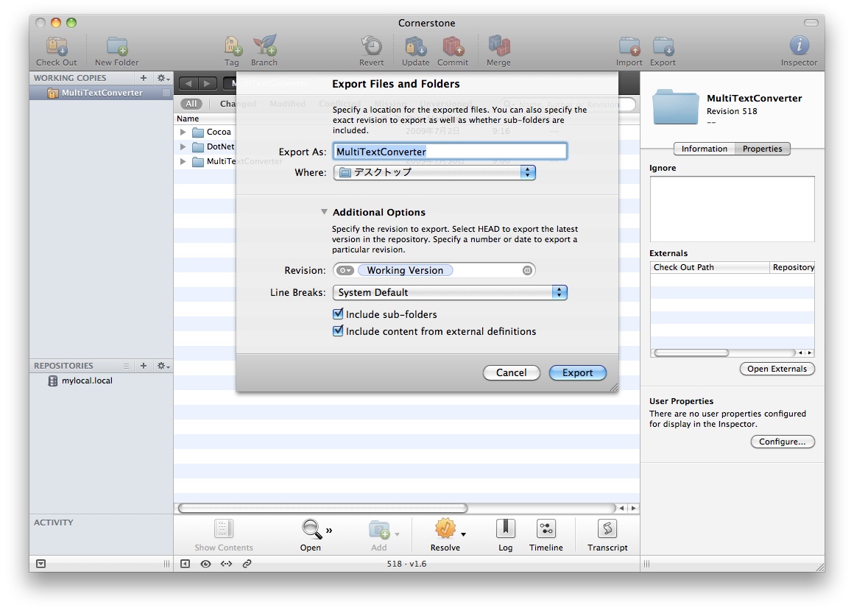Screen dimensions: 854x616
Task: Open the Log view icon
Action: 506,528
